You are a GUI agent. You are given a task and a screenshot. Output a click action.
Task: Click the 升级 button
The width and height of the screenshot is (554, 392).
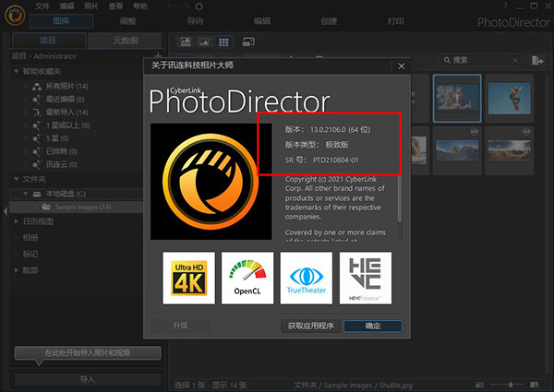(181, 326)
